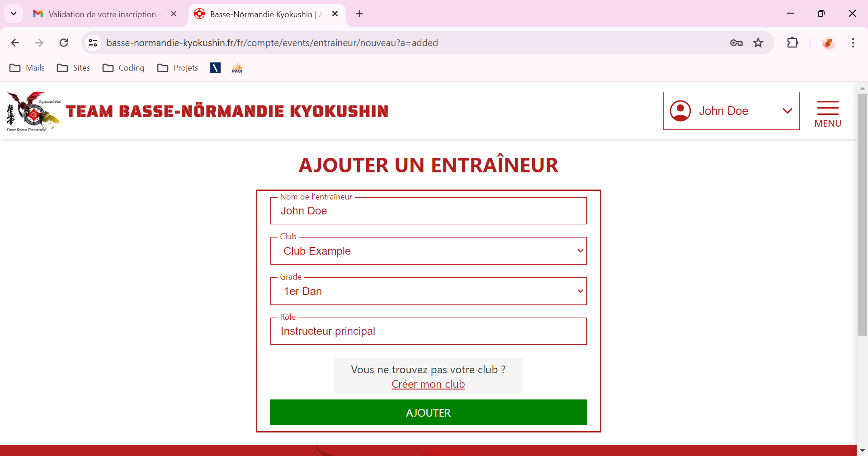868x456 pixels.
Task: Open the browser extensions puzzle icon
Action: click(793, 43)
